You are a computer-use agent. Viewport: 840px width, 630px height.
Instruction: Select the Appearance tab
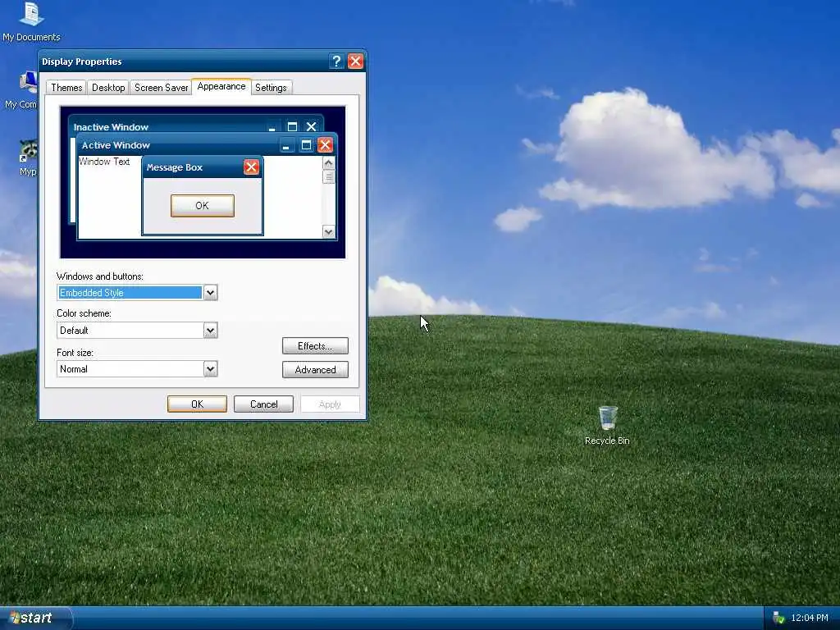(221, 86)
